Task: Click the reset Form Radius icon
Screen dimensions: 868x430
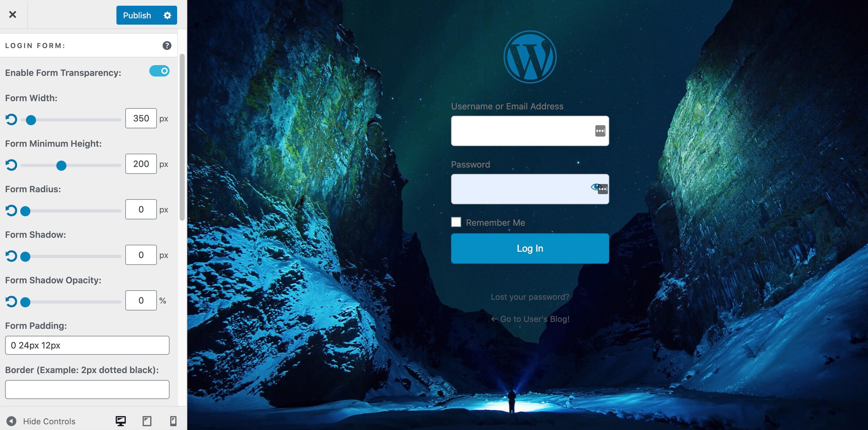Action: click(x=11, y=210)
